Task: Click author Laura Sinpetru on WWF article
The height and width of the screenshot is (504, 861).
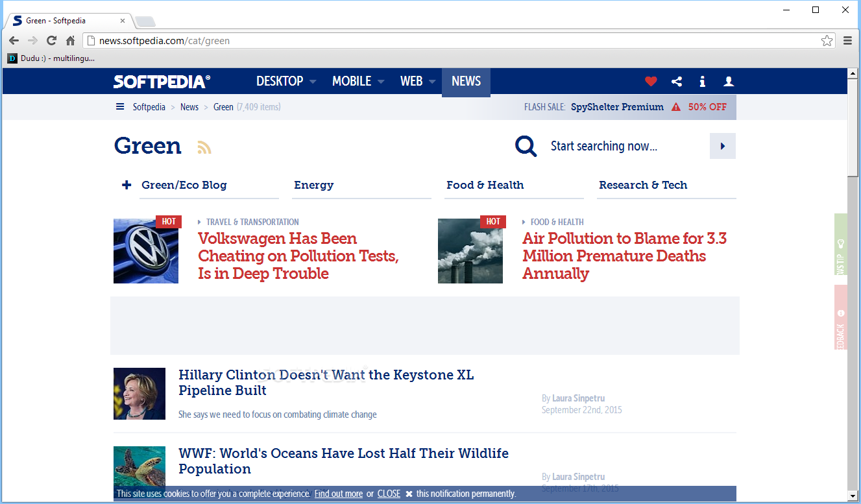Action: pyautogui.click(x=578, y=477)
